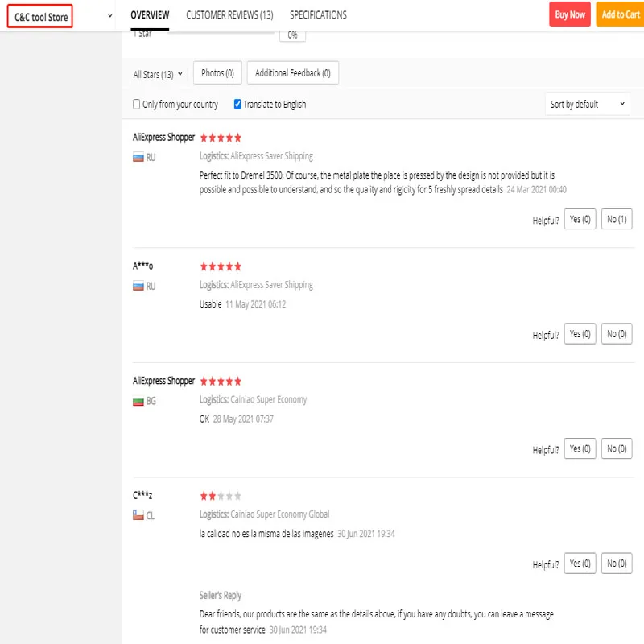Screen dimensions: 644x644
Task: Click the Buy Now button
Action: [570, 14]
